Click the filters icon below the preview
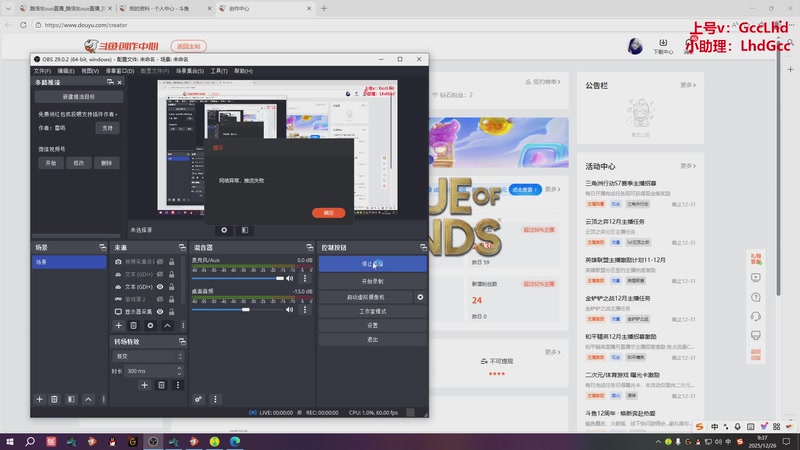 point(245,230)
